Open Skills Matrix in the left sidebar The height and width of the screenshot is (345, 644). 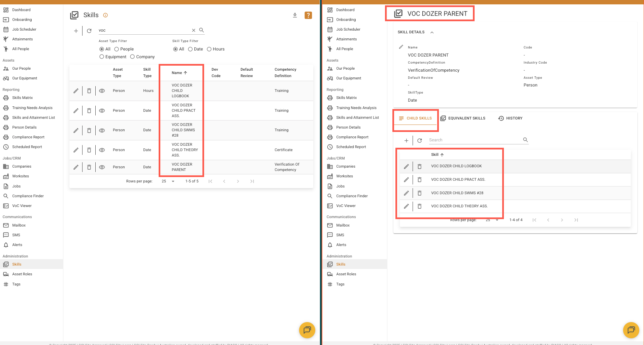(22, 98)
